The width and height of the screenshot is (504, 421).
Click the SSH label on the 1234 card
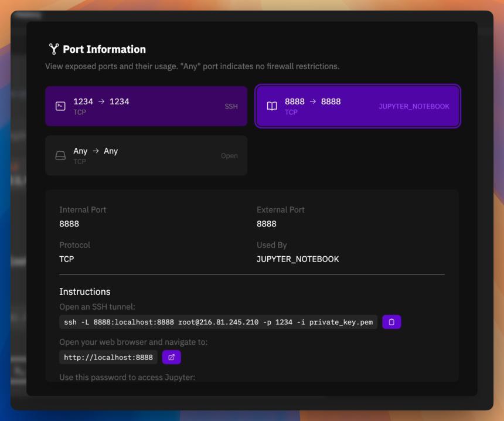tap(231, 107)
